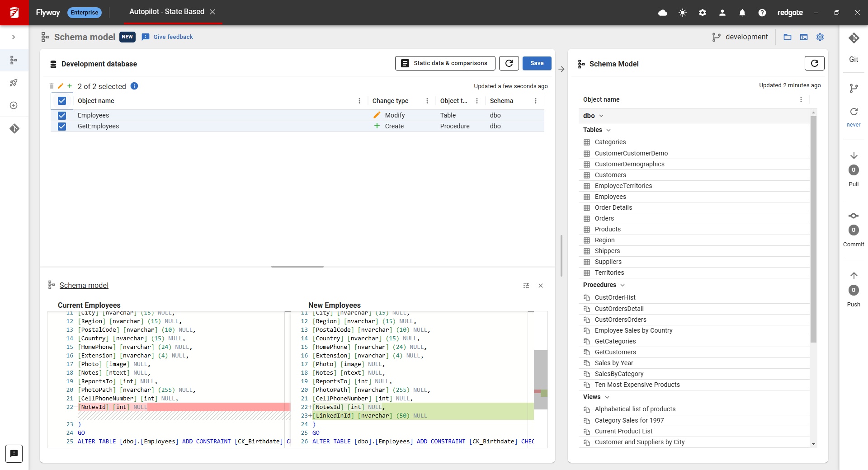Open notifications bell icon
This screenshot has height=470, width=868.
pos(742,13)
